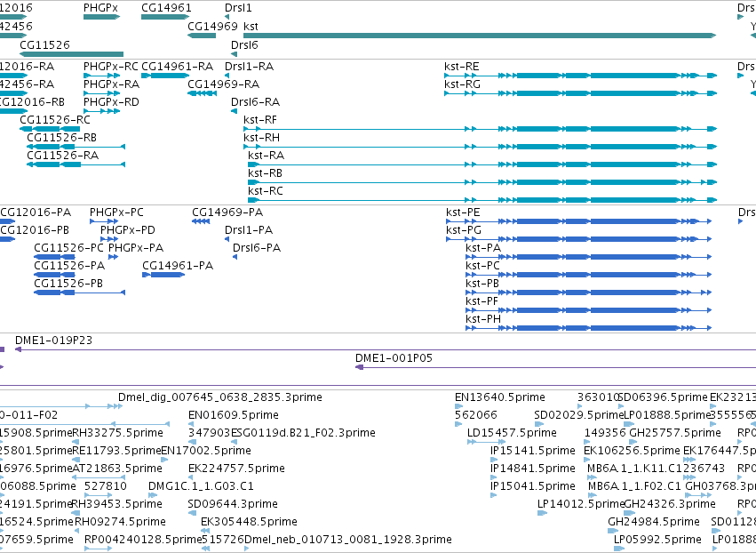Click the PHGPx-PD protein label
Screen dimensions: 756x553
tap(128, 230)
